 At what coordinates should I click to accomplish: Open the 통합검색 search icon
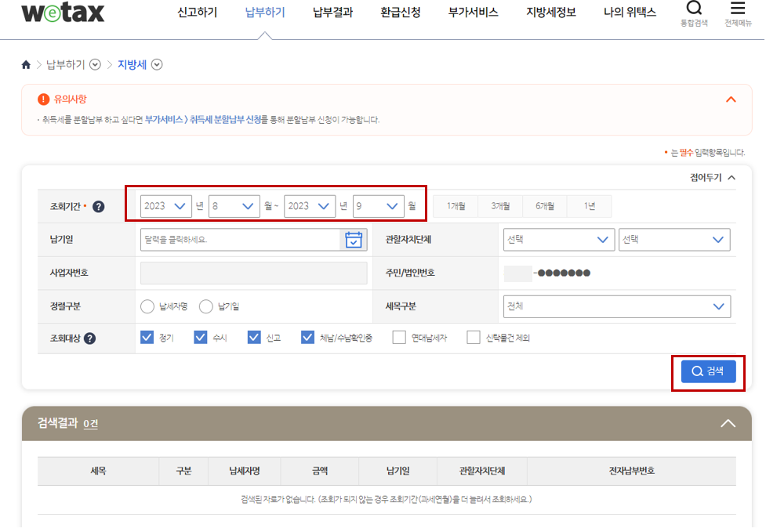click(693, 10)
